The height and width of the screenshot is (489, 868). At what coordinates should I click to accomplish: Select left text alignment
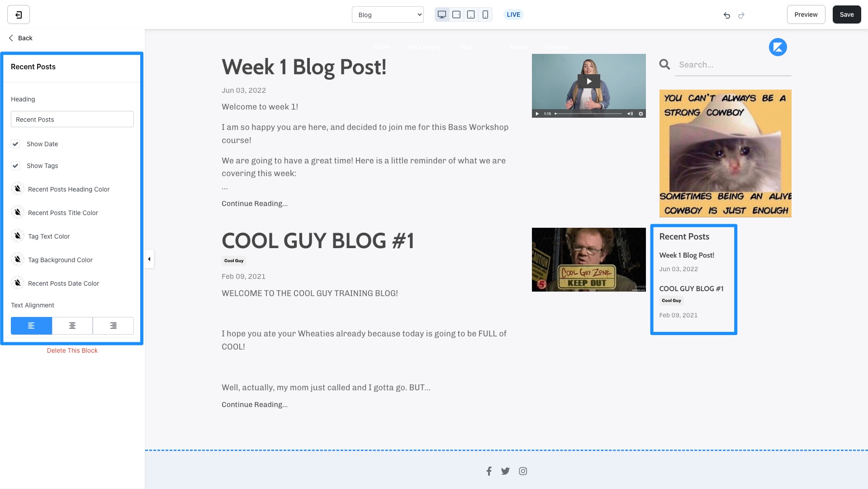(31, 326)
